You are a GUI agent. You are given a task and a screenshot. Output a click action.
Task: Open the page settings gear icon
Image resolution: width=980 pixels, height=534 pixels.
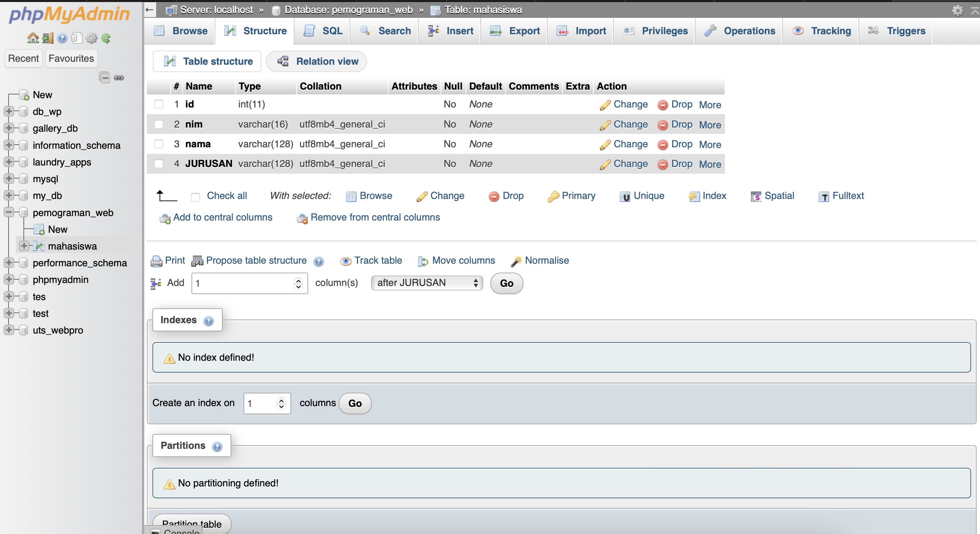pyautogui.click(x=957, y=10)
